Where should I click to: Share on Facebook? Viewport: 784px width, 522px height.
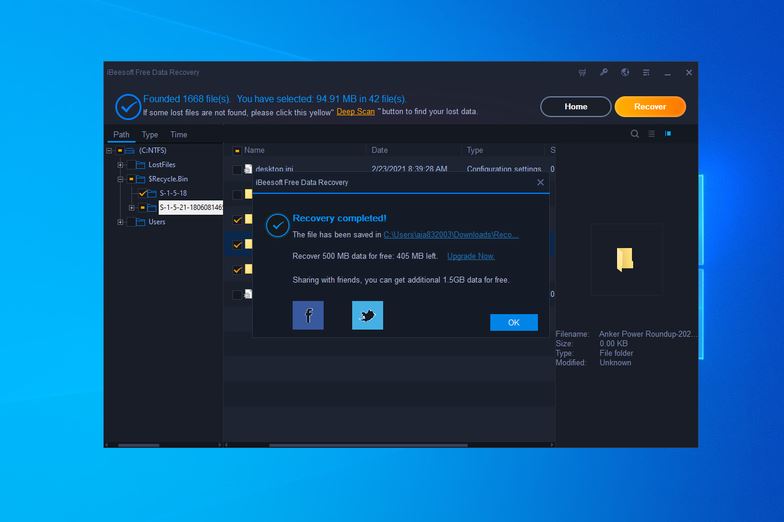(308, 315)
